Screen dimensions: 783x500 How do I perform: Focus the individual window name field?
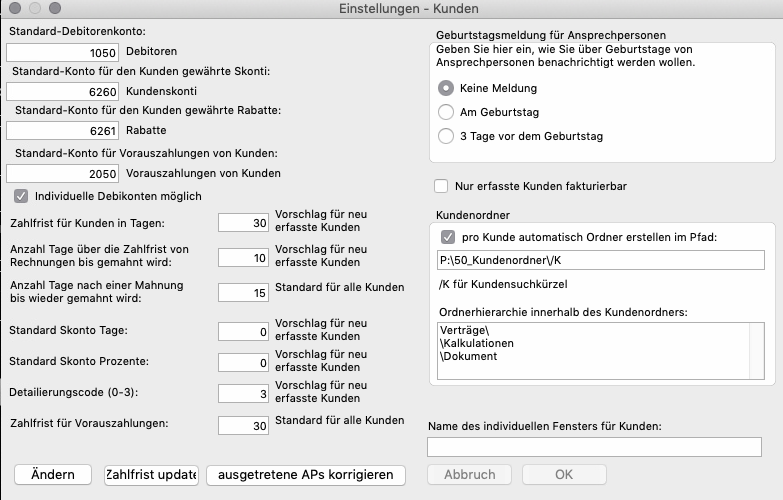(594, 447)
